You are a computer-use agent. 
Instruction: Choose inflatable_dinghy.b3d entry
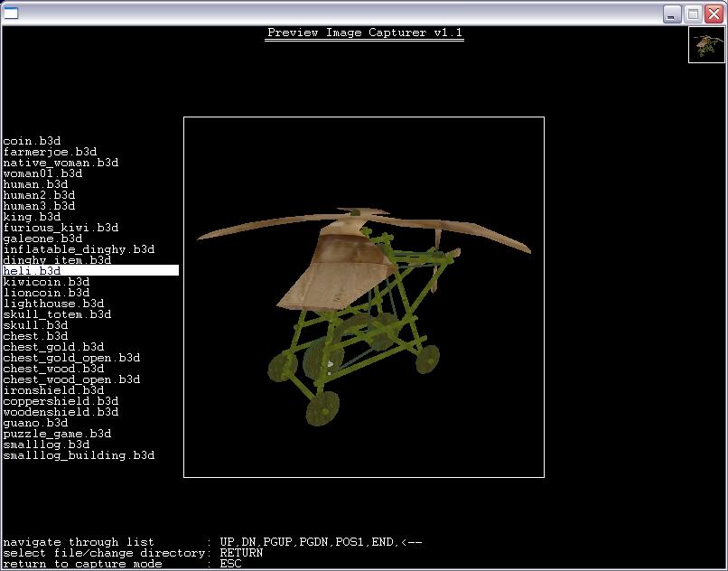click(x=79, y=249)
